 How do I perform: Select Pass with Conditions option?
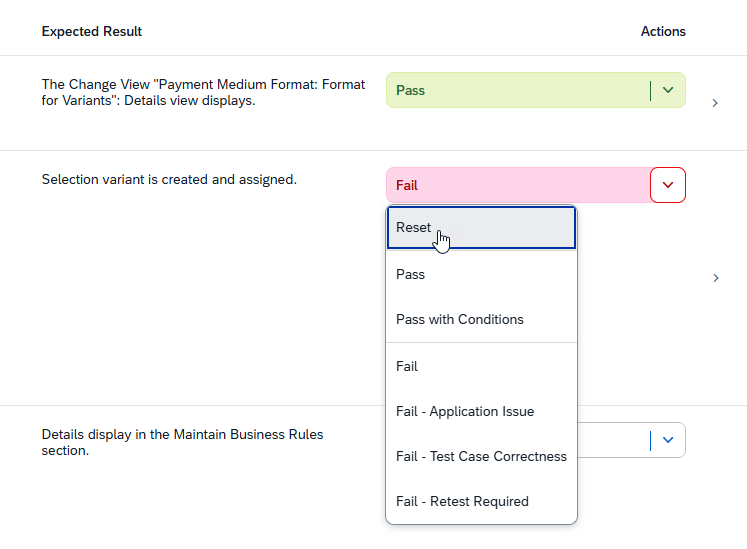pyautogui.click(x=481, y=320)
